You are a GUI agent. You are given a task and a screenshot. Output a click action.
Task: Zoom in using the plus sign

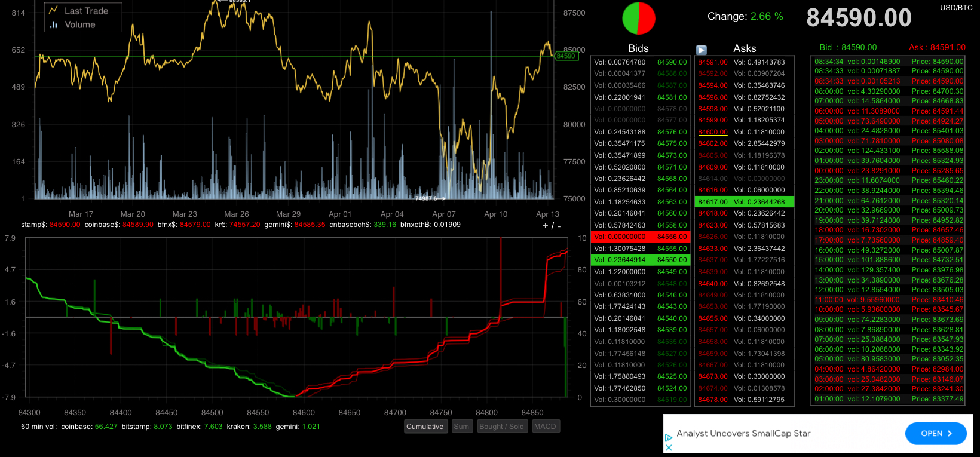pyautogui.click(x=545, y=226)
